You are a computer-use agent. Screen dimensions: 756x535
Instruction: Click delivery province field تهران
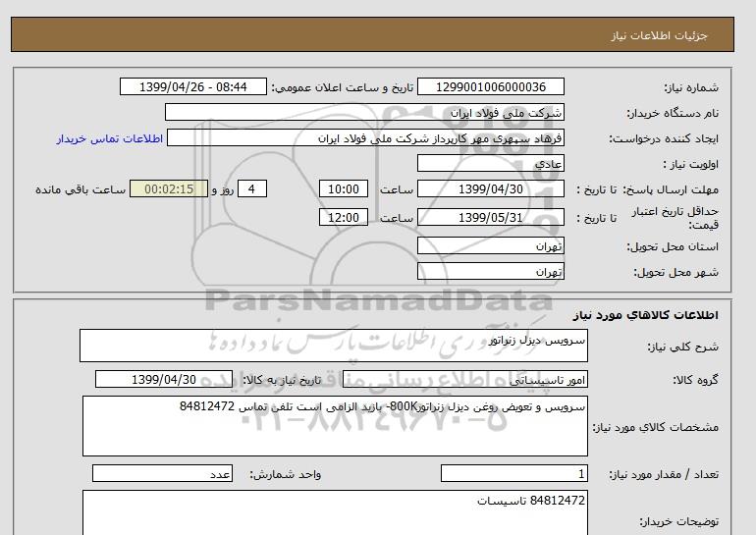[x=490, y=246]
